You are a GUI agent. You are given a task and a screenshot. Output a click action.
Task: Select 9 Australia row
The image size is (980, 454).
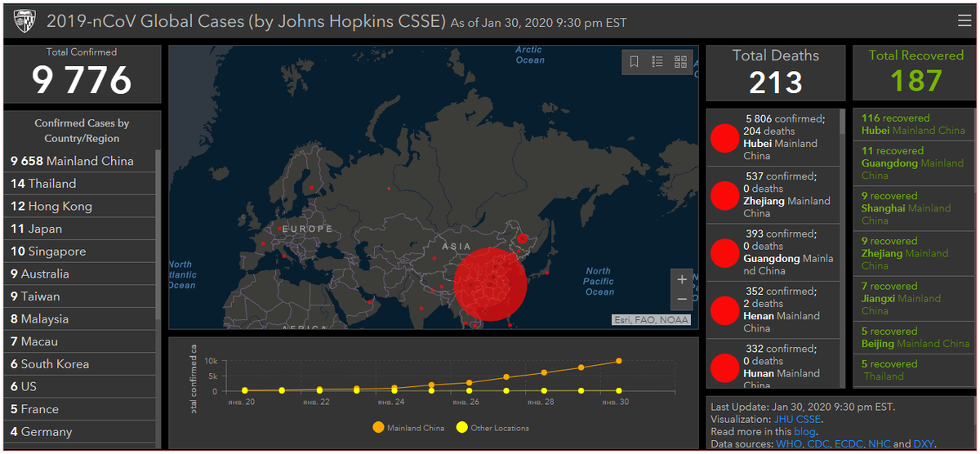click(79, 274)
